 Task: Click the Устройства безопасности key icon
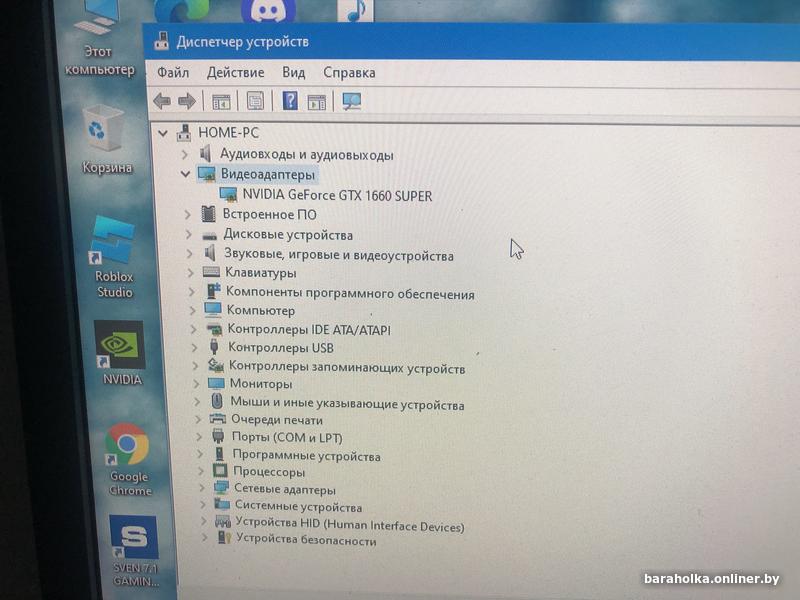tap(224, 538)
